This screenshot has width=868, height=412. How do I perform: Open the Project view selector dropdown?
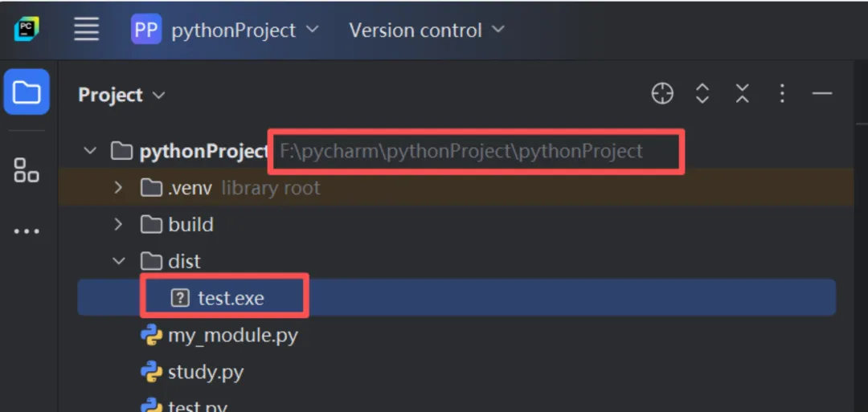[x=121, y=95]
